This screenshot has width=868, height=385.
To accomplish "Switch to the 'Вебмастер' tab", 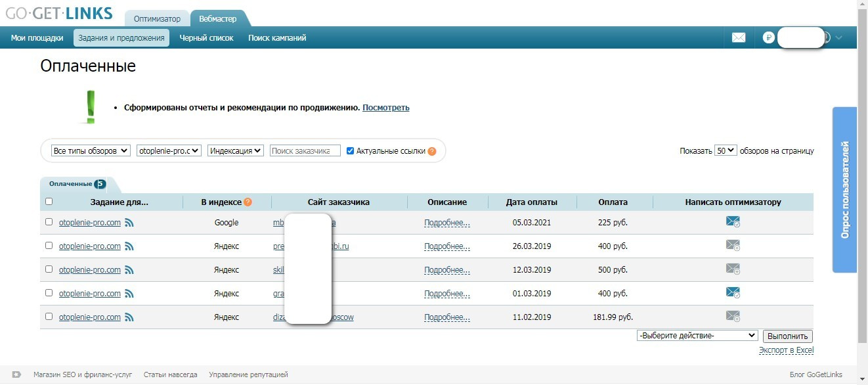I will click(218, 19).
